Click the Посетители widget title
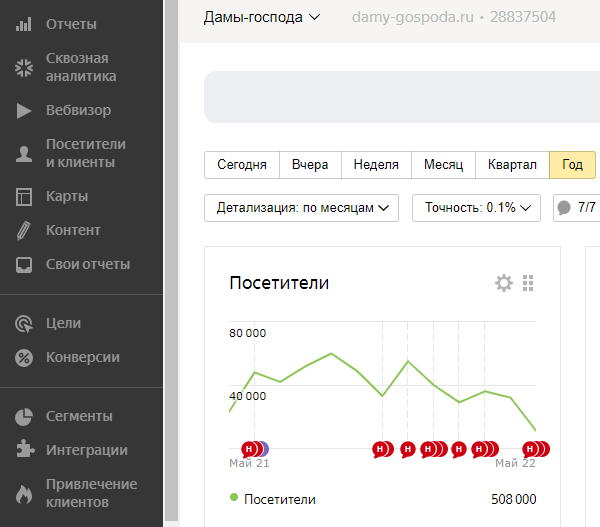The height and width of the screenshot is (527, 600). tap(279, 283)
